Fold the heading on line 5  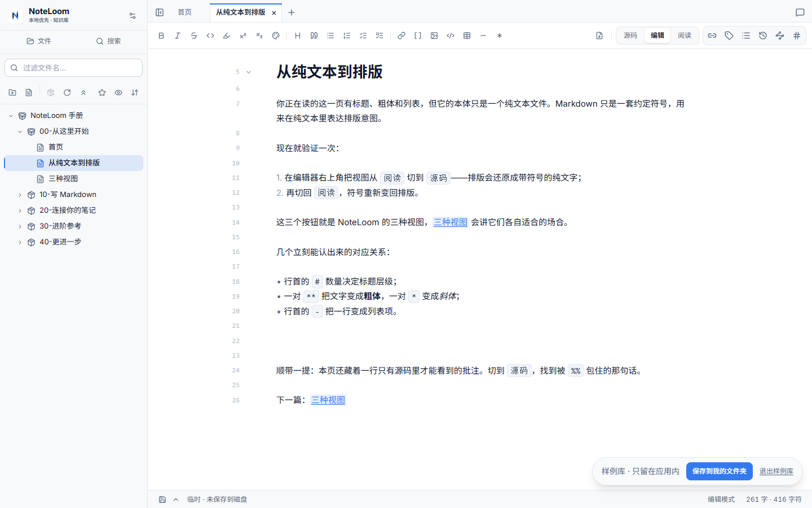click(249, 72)
